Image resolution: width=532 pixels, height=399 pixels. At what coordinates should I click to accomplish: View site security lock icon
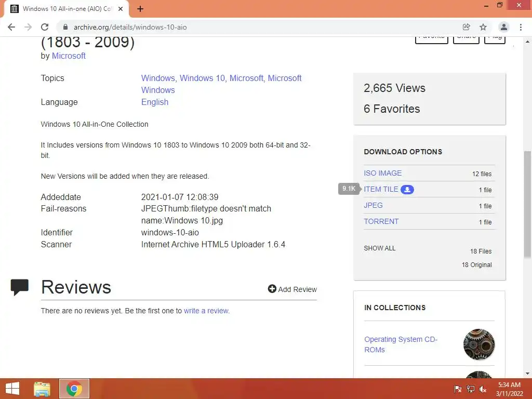click(x=65, y=27)
